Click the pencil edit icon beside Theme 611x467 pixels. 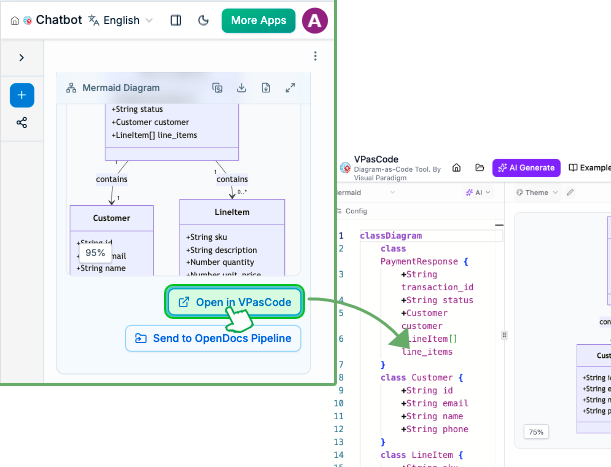point(570,193)
